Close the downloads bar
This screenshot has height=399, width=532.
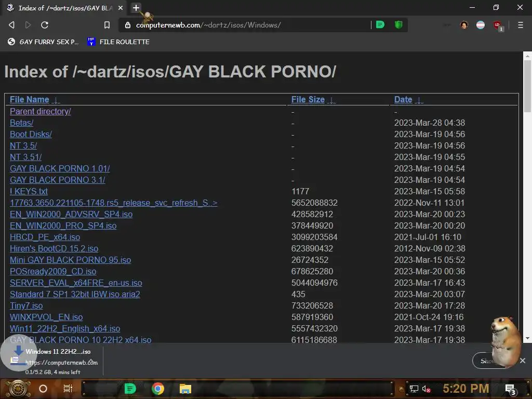pyautogui.click(x=523, y=361)
